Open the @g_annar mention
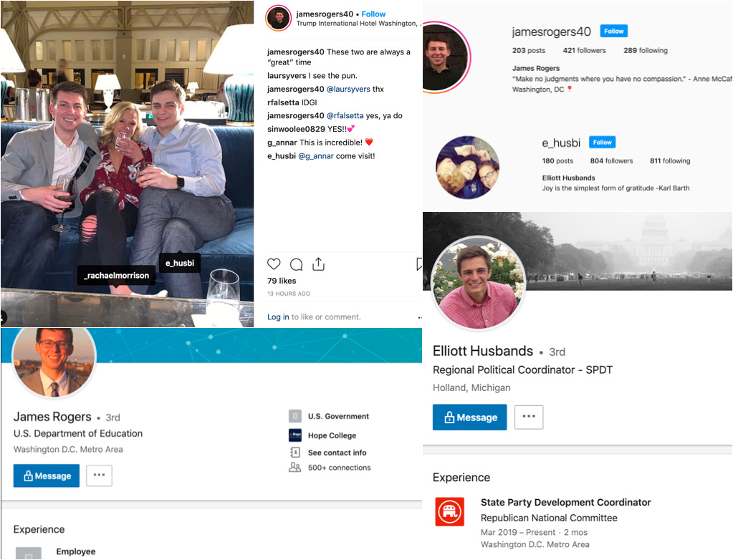Image resolution: width=733 pixels, height=560 pixels. (316, 156)
